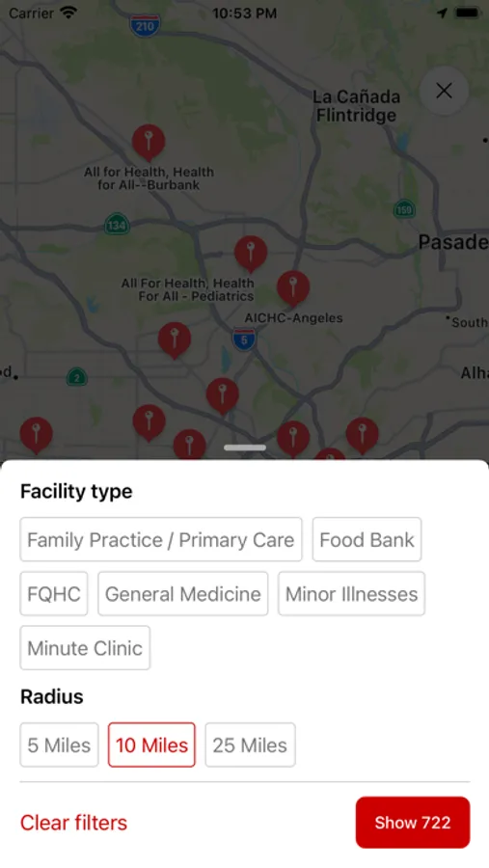Toggle the General Medicine filter
Image resolution: width=489 pixels, height=868 pixels.
pos(182,594)
